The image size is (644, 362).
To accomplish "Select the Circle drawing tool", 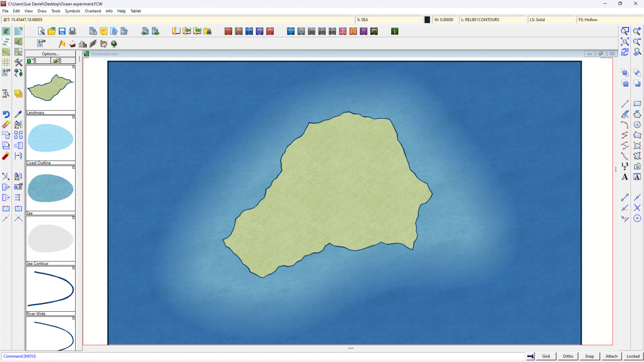I will [x=637, y=125].
